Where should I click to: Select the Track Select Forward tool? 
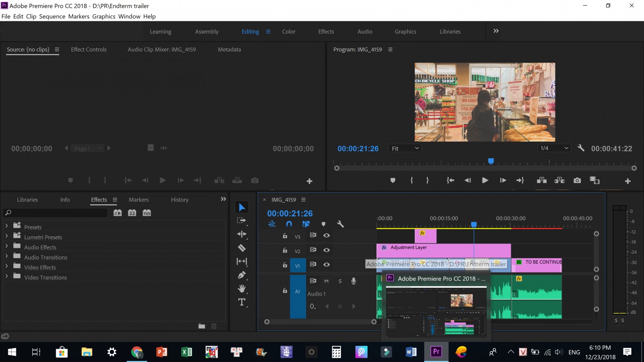click(x=242, y=220)
